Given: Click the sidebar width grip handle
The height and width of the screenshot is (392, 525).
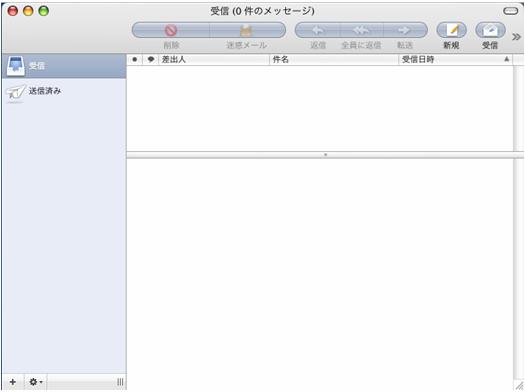Looking at the screenshot, I should coord(120,382).
